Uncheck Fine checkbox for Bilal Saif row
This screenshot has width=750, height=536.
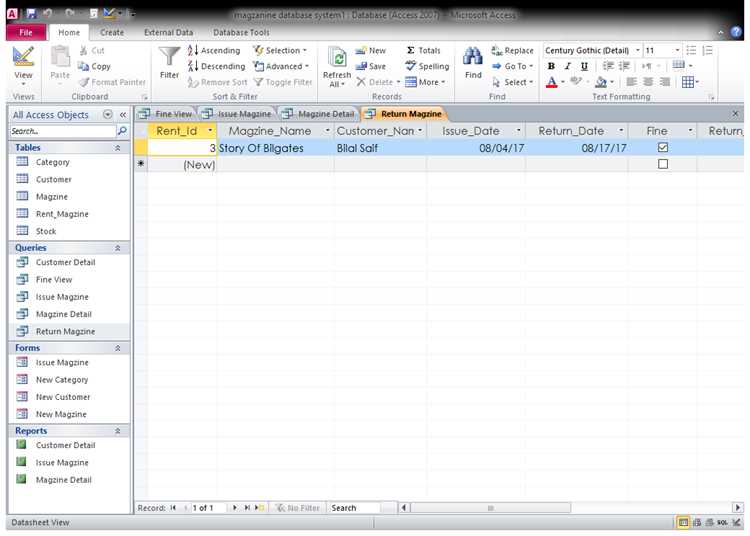(662, 147)
